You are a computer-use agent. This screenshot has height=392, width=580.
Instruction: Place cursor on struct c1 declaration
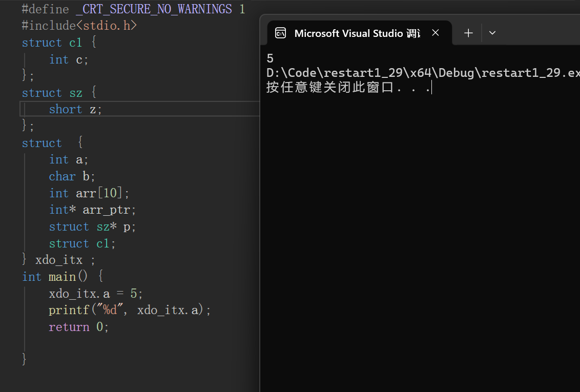[x=59, y=43]
